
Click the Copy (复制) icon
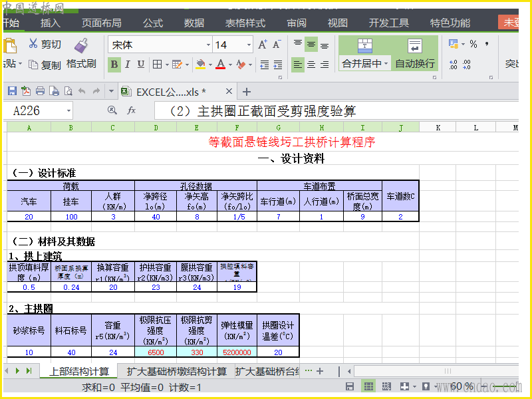click(x=33, y=65)
